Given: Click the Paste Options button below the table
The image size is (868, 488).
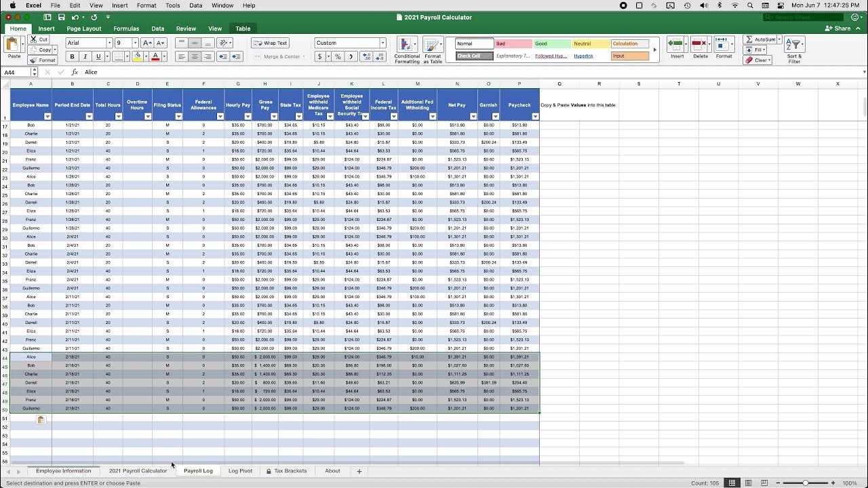Looking at the screenshot, I should pos(41,420).
